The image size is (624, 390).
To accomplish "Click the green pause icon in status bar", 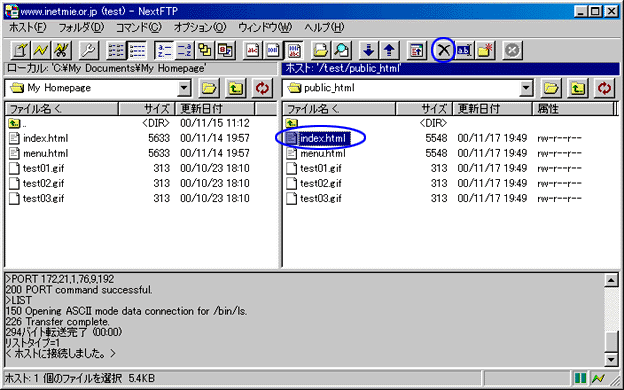I will pyautogui.click(x=580, y=378).
